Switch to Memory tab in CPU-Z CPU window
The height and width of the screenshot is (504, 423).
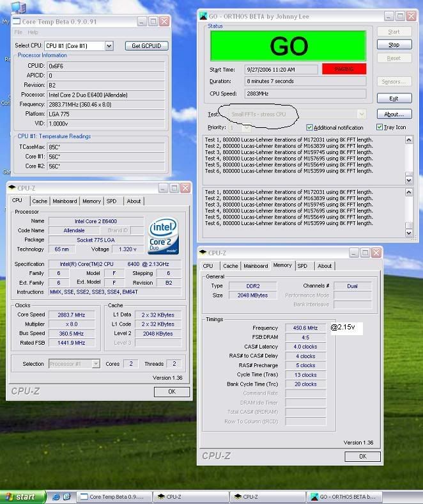pos(91,201)
